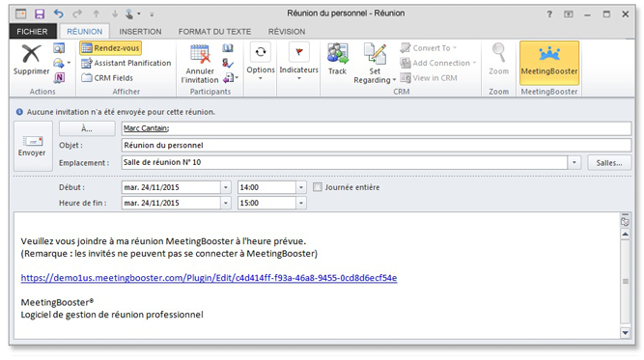This screenshot has height=360, width=644.
Task: Delete the meeting with Supprimer
Action: (31, 60)
